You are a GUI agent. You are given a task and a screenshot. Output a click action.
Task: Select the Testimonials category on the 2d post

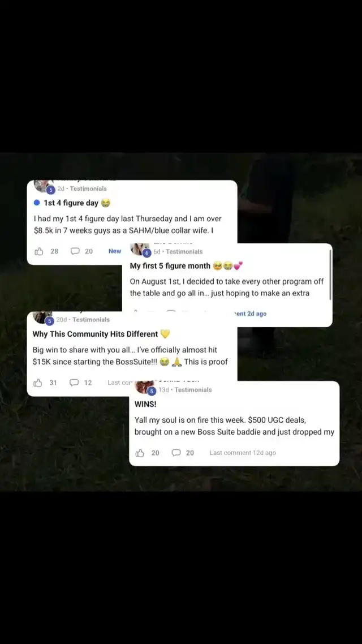click(88, 189)
